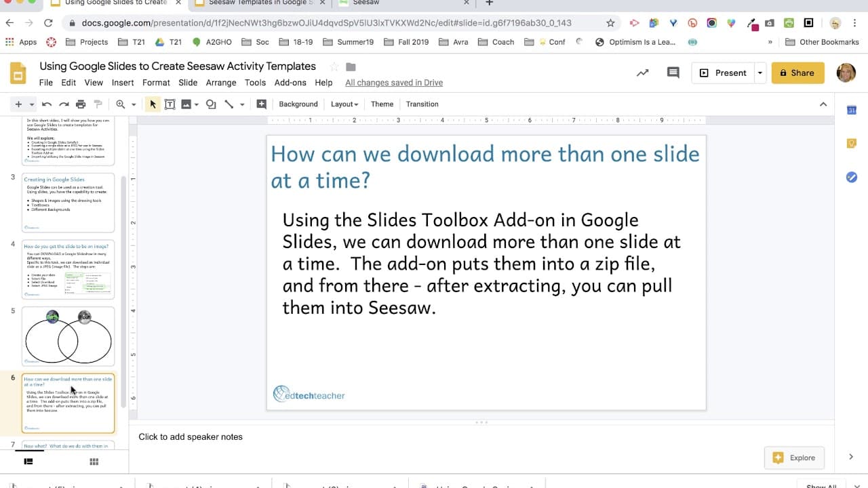Switch to filmstrip view icon
Viewport: 868px width, 488px height.
click(28, 462)
